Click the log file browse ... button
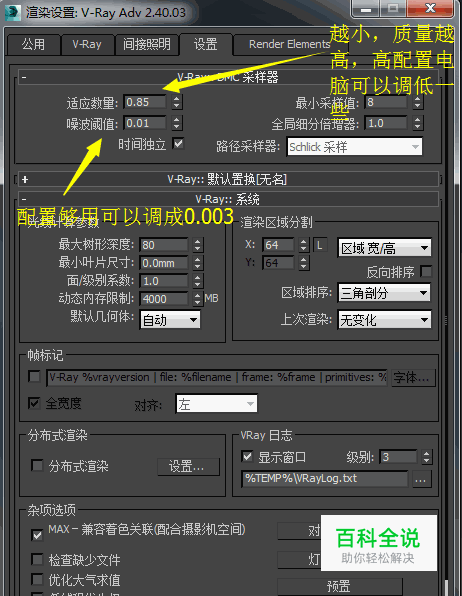 pos(421,479)
